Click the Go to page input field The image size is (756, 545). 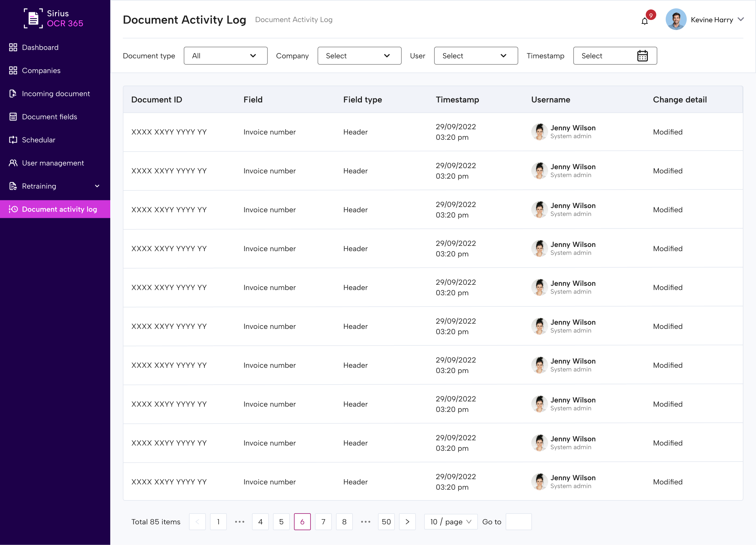coord(518,522)
